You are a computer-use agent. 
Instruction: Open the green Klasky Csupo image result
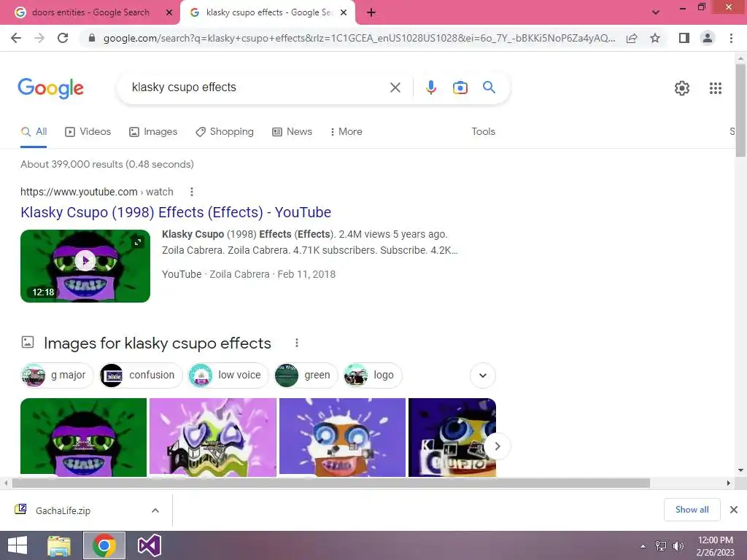click(83, 437)
